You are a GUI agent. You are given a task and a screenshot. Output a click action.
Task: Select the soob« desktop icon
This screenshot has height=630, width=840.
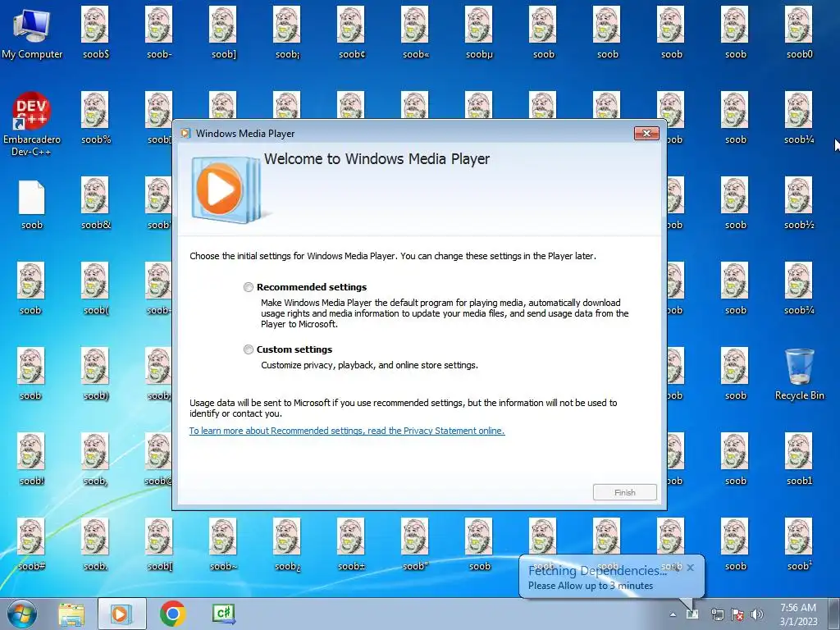tap(415, 32)
